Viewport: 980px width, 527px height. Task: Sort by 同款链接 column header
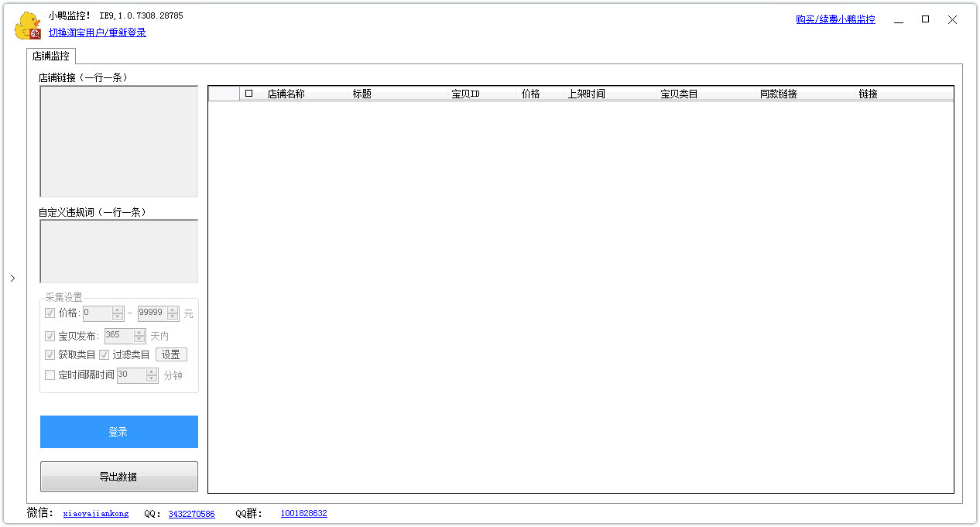pyautogui.click(x=805, y=94)
